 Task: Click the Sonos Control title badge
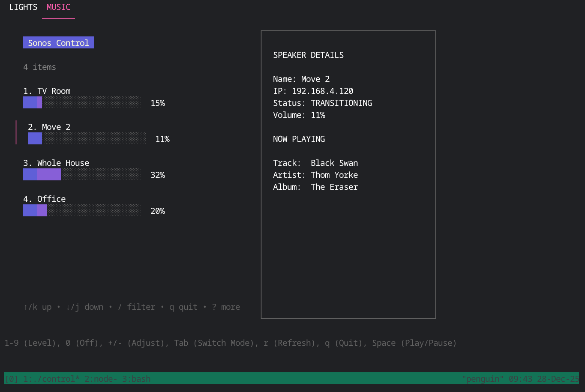[x=58, y=43]
